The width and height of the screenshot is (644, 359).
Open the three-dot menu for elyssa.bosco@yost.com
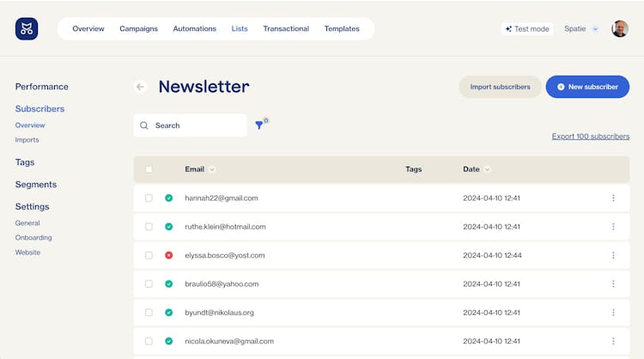point(613,255)
